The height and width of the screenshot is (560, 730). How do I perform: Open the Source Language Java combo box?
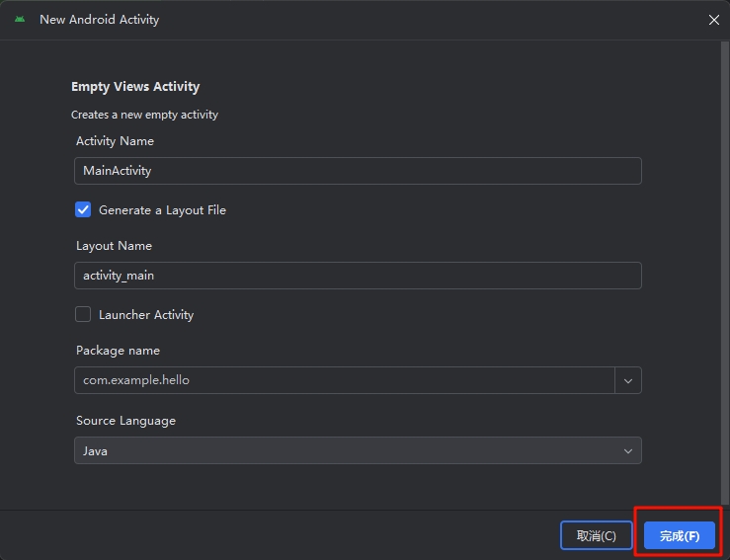coord(358,450)
